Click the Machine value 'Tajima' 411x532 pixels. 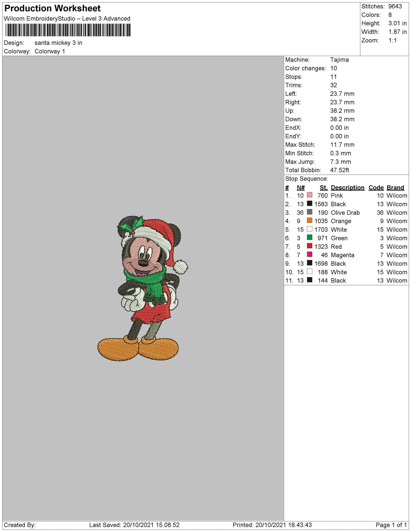coord(339,60)
